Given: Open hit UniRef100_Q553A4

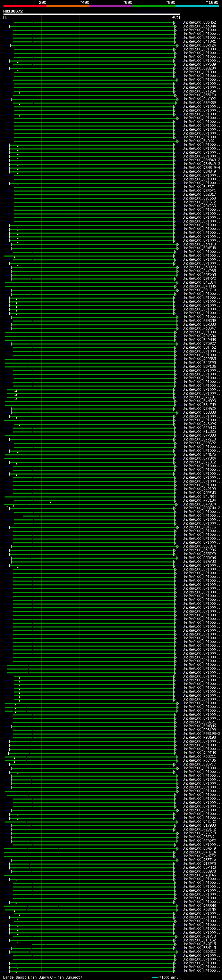Looking at the screenshot, I should pos(199,26).
